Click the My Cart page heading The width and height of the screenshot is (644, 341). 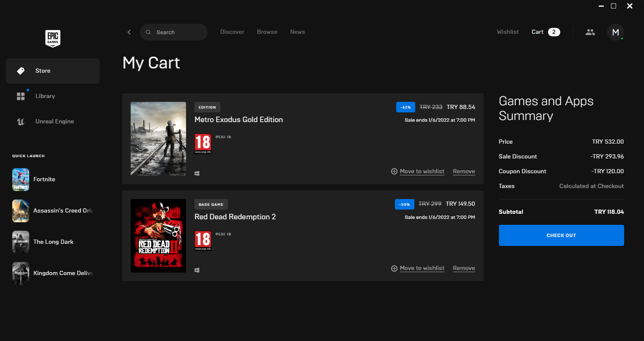pos(151,63)
